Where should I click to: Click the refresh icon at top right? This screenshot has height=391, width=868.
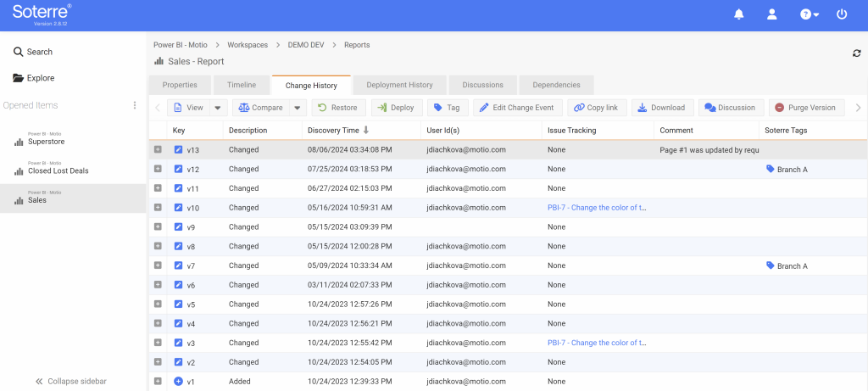tap(857, 53)
